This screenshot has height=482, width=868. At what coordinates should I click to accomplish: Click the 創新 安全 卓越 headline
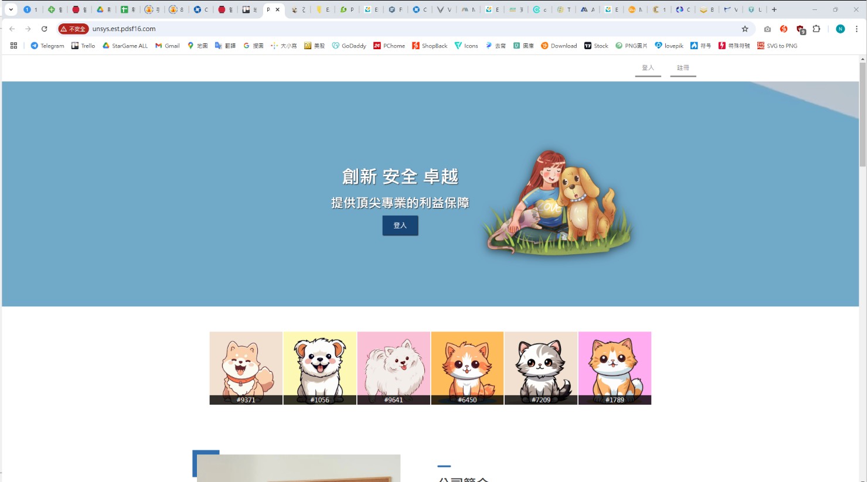click(x=400, y=176)
